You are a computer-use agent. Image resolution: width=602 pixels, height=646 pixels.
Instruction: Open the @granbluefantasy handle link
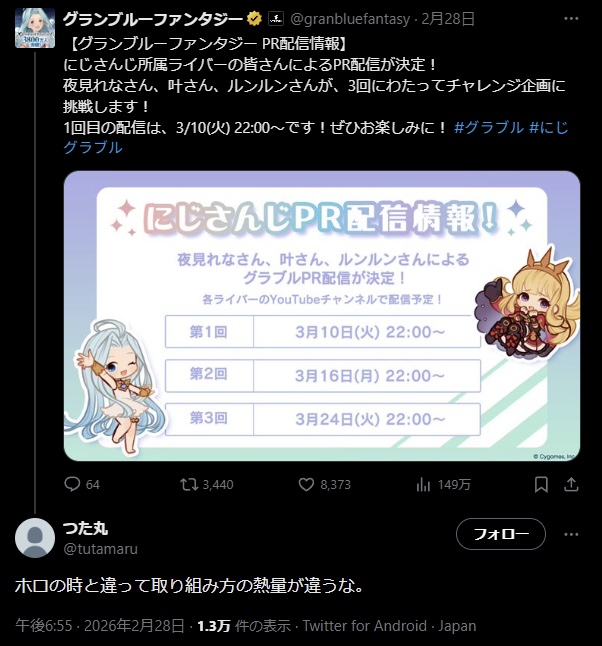pos(350,19)
